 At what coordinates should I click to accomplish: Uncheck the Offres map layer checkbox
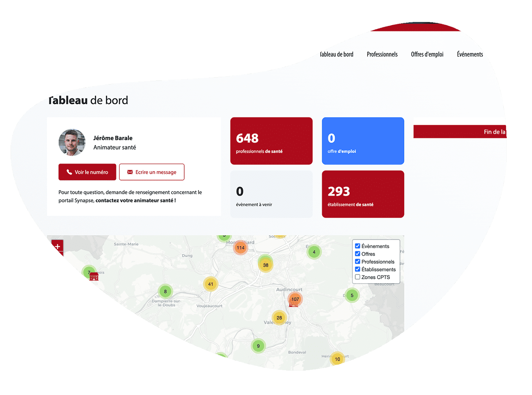358,253
